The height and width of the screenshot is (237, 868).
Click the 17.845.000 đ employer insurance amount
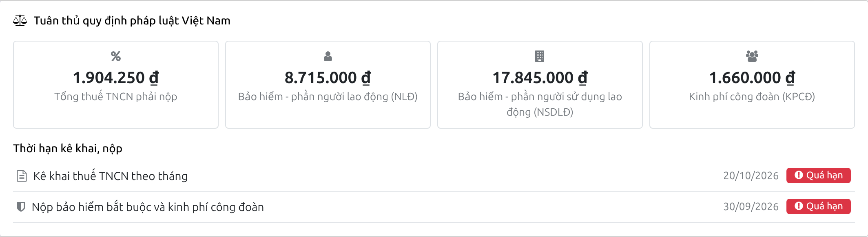[540, 77]
